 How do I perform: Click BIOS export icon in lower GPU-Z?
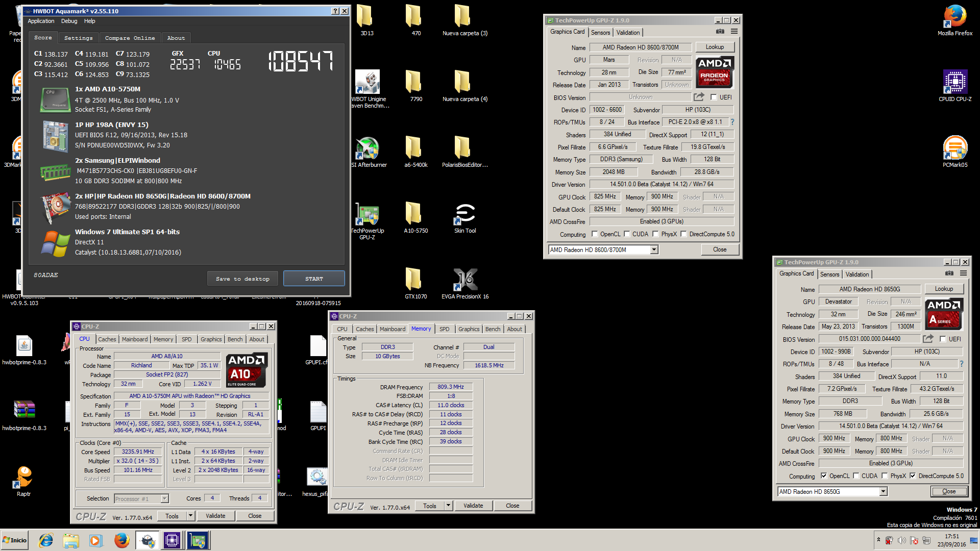[x=928, y=339]
